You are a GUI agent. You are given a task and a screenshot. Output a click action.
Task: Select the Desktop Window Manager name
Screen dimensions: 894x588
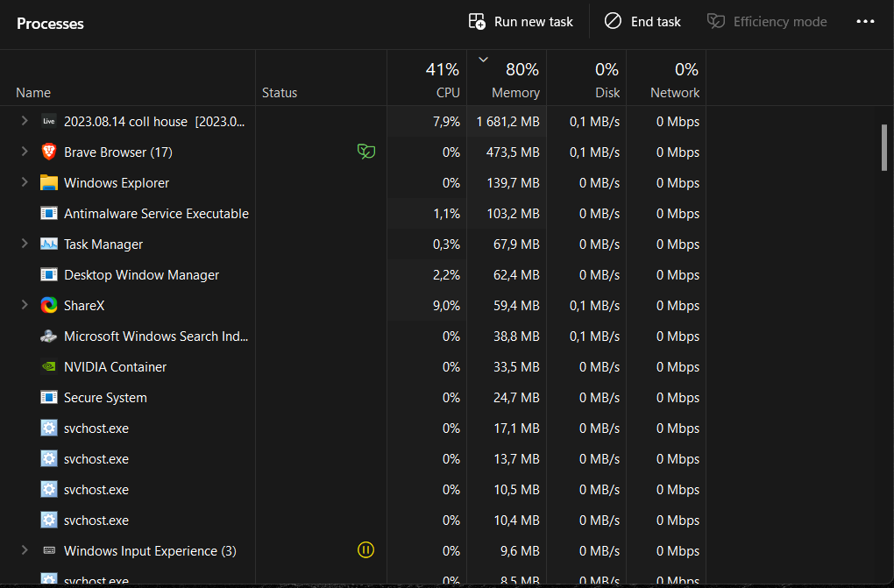[141, 275]
